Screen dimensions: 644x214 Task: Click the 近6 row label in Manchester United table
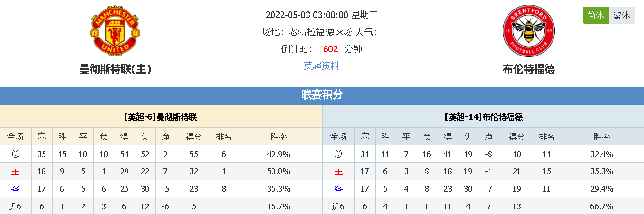coord(15,206)
